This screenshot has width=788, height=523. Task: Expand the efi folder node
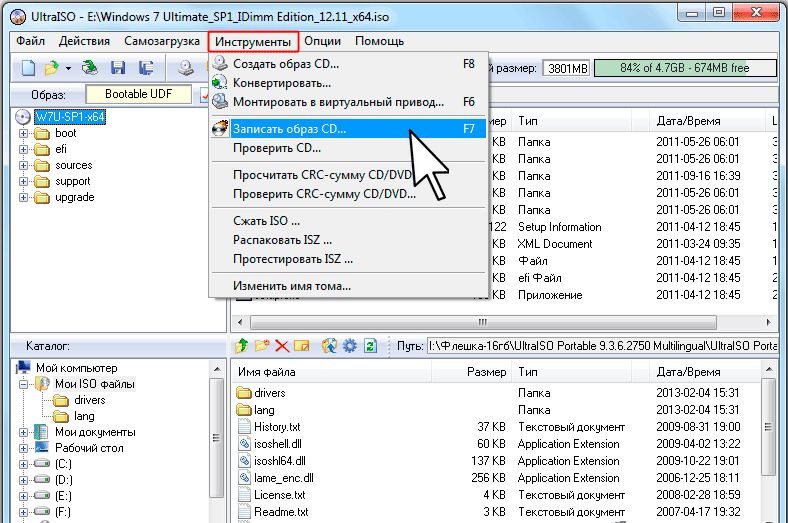[23, 149]
